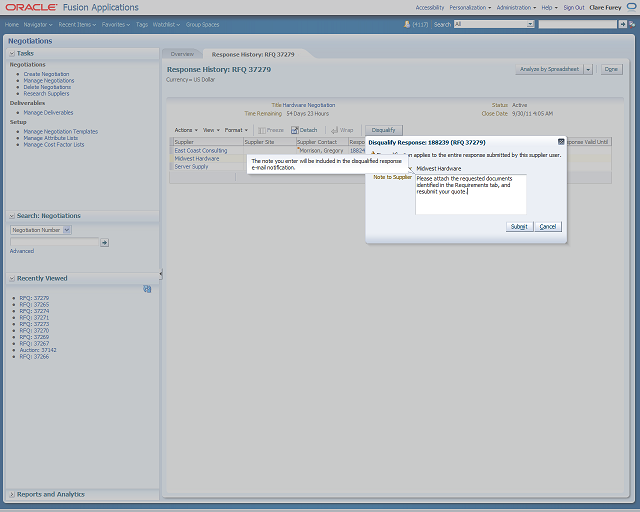Click the icon right of the search go button
The width and height of the screenshot is (640, 512).
(x=631, y=24)
